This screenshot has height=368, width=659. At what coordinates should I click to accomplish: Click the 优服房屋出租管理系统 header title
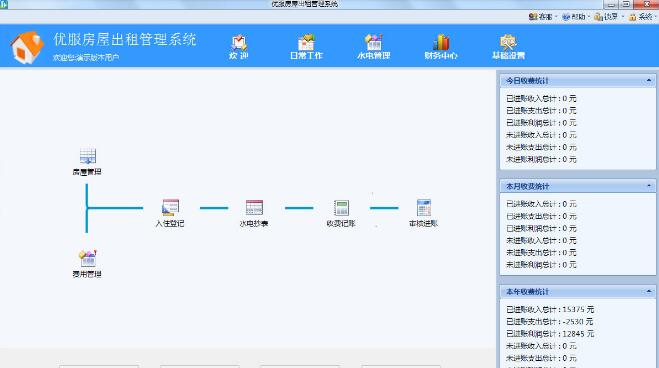[125, 39]
